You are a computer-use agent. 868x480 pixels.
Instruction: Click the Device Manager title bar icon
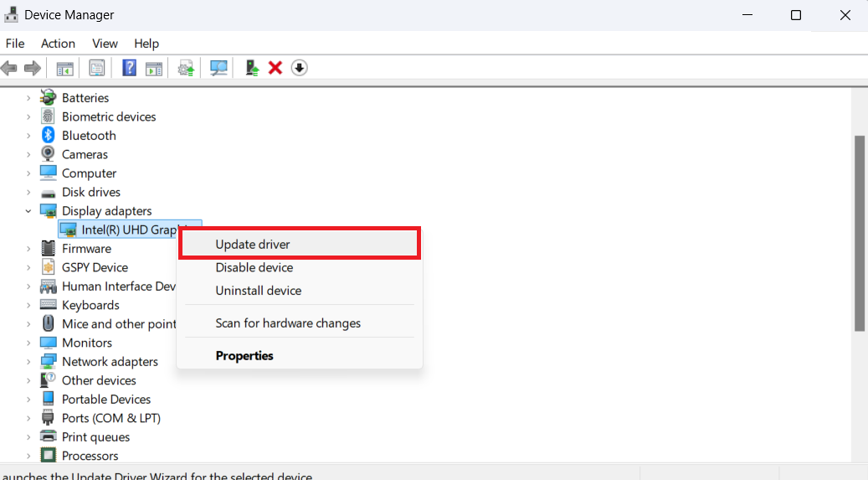[x=11, y=14]
